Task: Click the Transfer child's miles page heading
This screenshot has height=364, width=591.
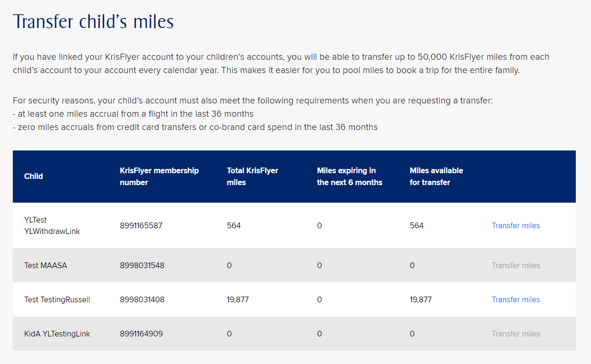Action: [x=93, y=22]
